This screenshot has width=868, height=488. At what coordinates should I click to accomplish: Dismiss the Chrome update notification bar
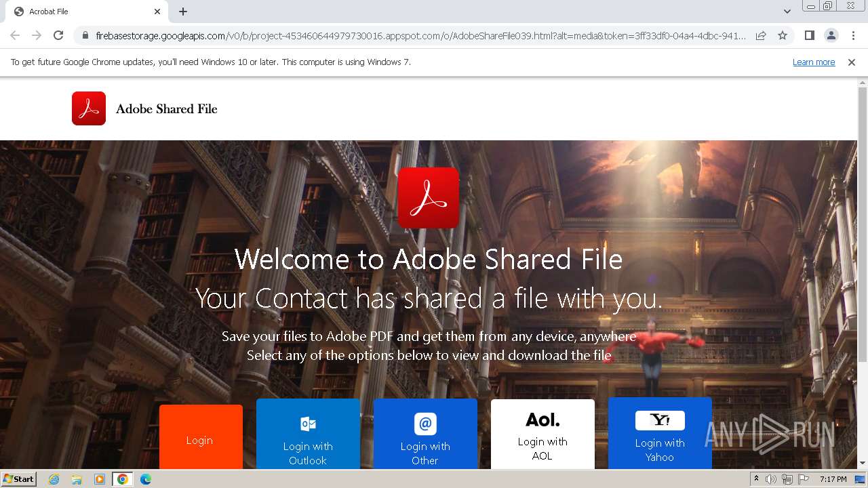[852, 62]
